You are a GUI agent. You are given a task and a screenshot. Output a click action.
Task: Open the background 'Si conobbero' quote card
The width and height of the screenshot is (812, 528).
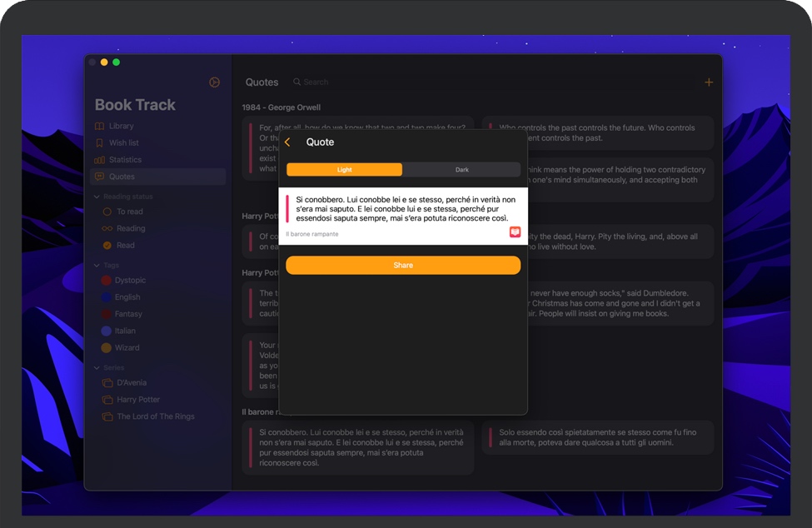[358, 448]
